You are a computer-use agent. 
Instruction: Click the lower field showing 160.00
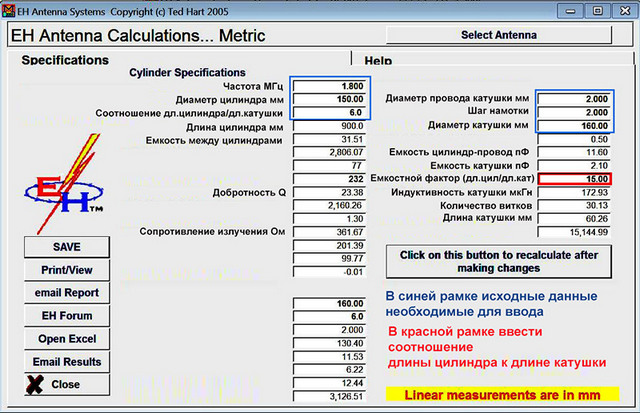click(329, 303)
